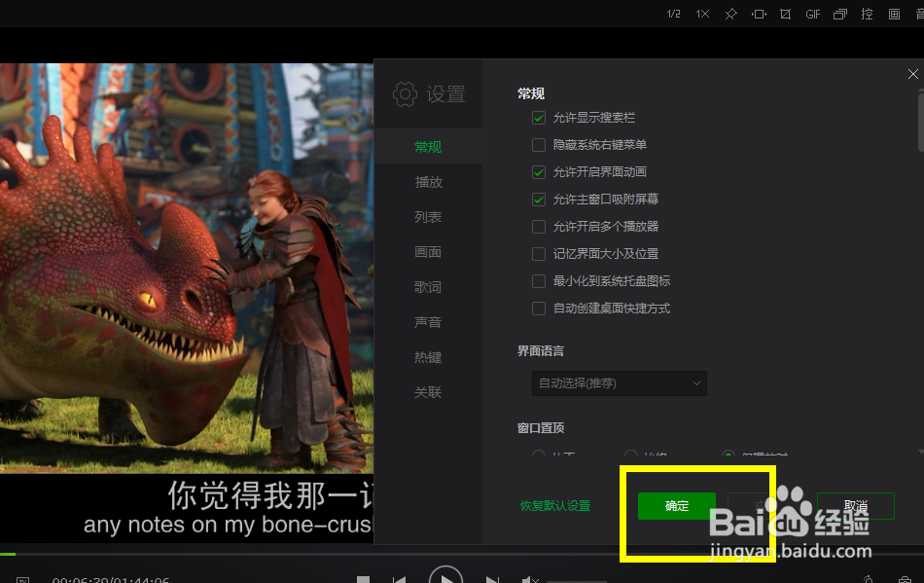The image size is (924, 583).
Task: Click the play button in player controls
Action: click(x=445, y=576)
